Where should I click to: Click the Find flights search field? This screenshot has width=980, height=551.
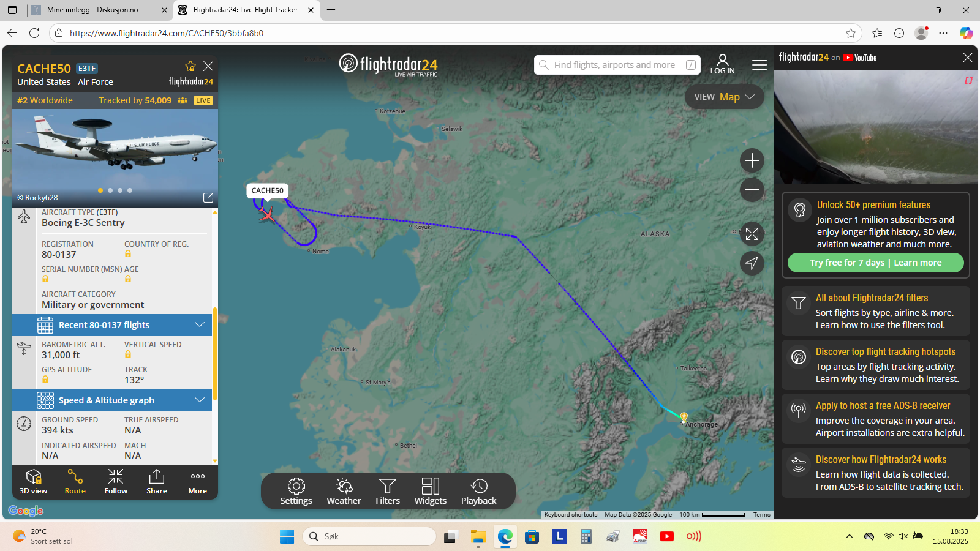tap(617, 65)
